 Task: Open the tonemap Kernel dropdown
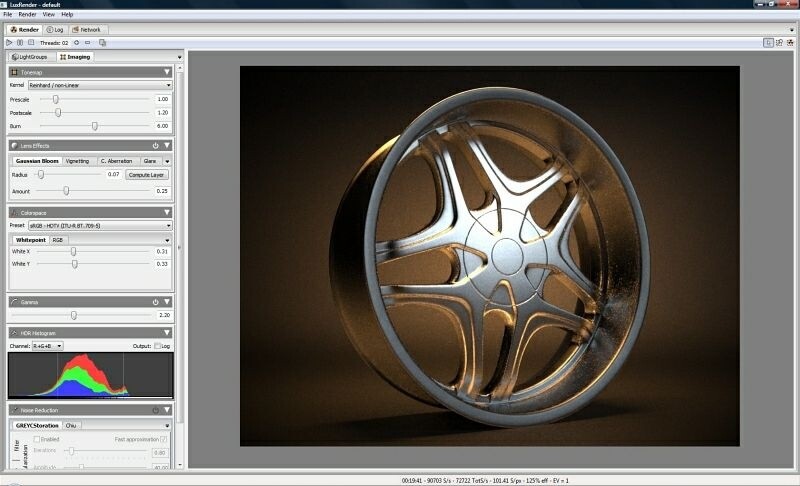pyautogui.click(x=100, y=85)
